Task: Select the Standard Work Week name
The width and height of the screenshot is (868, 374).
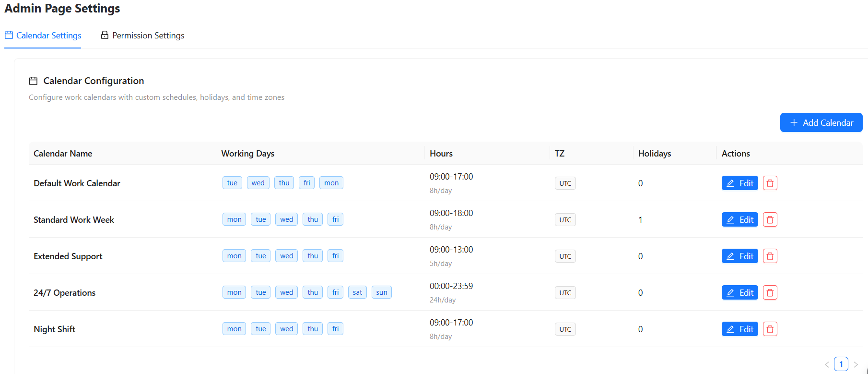Action: tap(74, 219)
